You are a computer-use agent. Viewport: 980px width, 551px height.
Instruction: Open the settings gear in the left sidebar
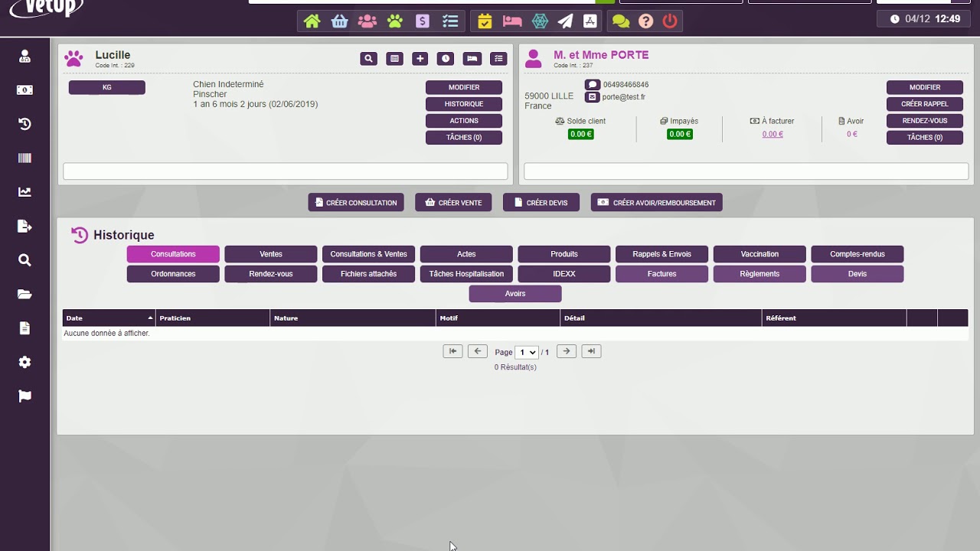coord(24,361)
